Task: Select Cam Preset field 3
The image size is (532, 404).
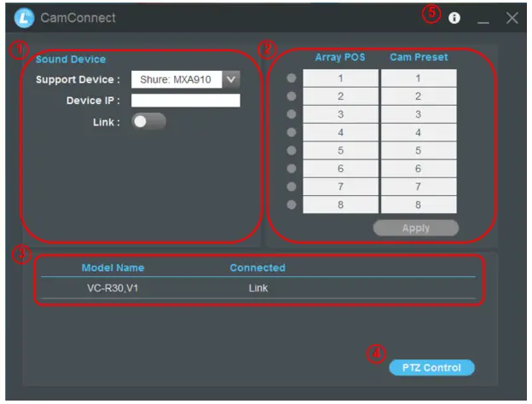Action: [419, 114]
